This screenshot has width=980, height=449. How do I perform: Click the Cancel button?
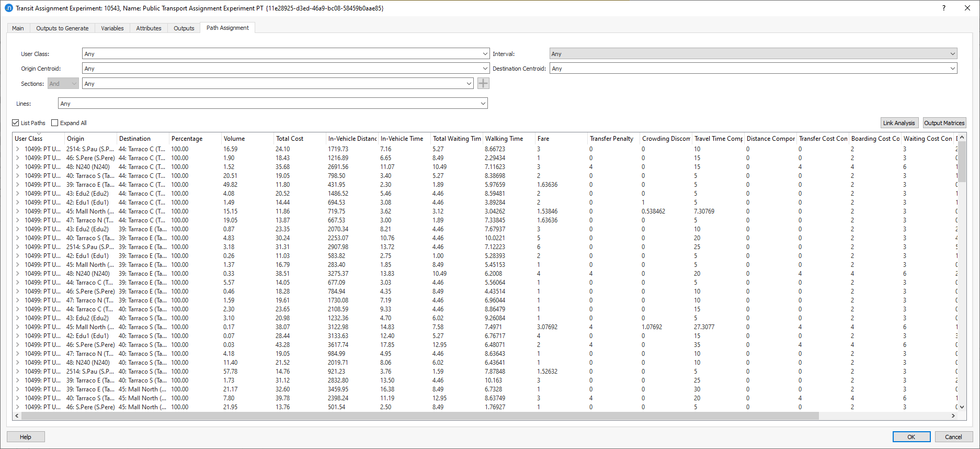click(953, 437)
